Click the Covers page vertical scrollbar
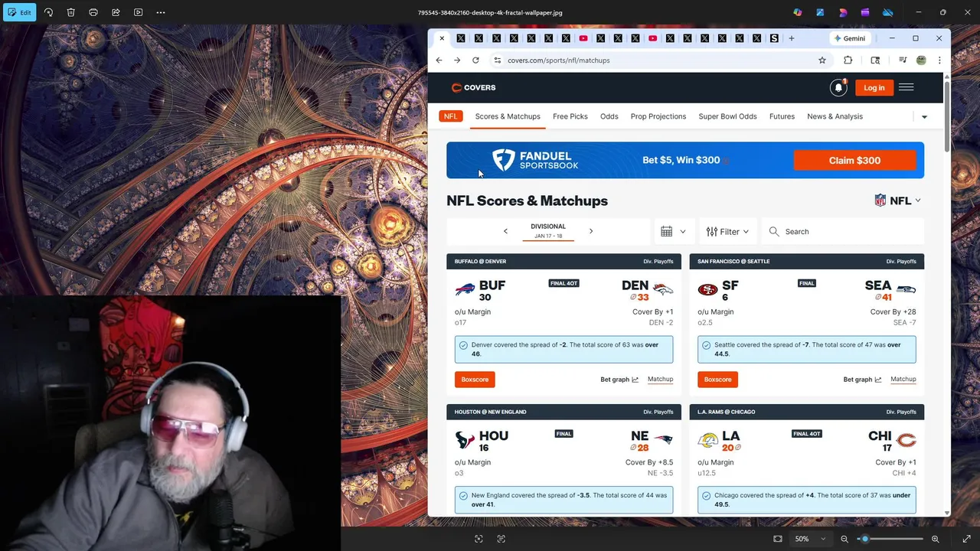 (x=947, y=115)
